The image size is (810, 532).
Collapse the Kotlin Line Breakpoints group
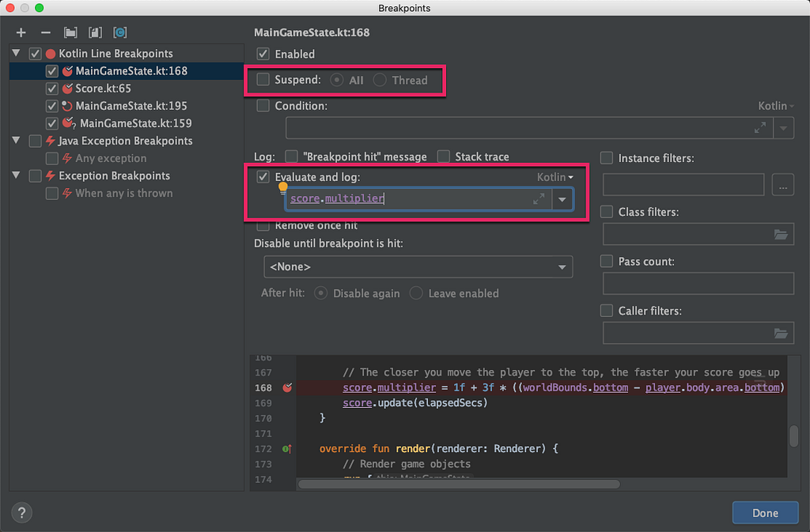[x=16, y=53]
